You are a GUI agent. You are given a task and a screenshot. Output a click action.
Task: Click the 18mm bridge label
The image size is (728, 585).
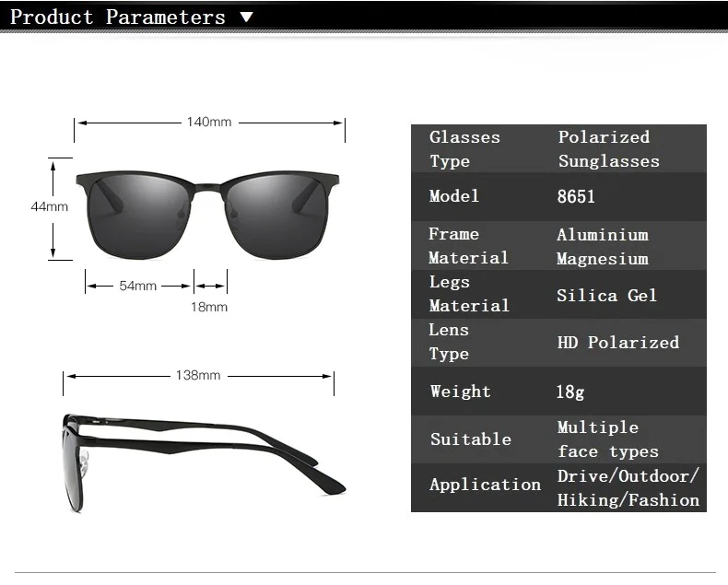[209, 307]
